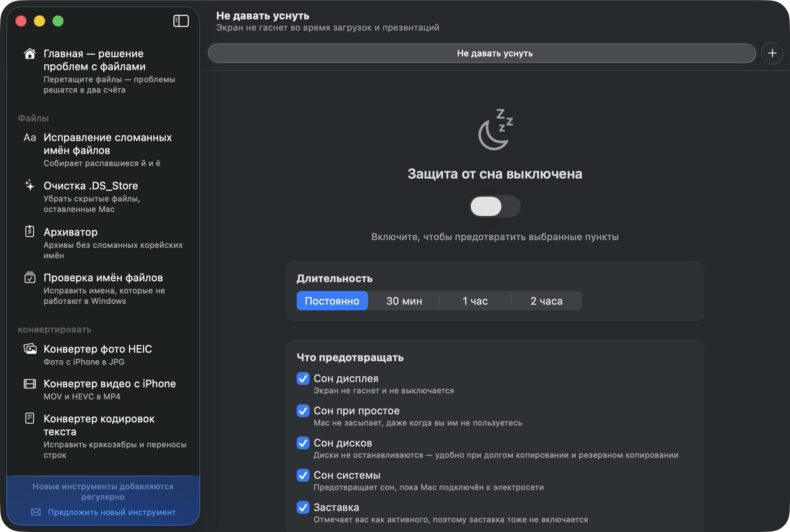
Task: Uncheck the Сон дисплея checkbox
Action: coord(303,378)
